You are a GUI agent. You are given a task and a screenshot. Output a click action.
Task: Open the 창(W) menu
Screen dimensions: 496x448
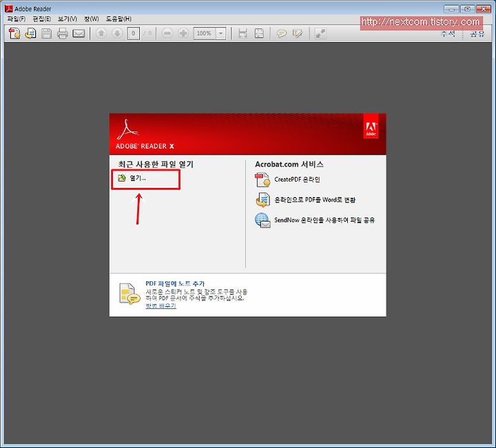91,19
